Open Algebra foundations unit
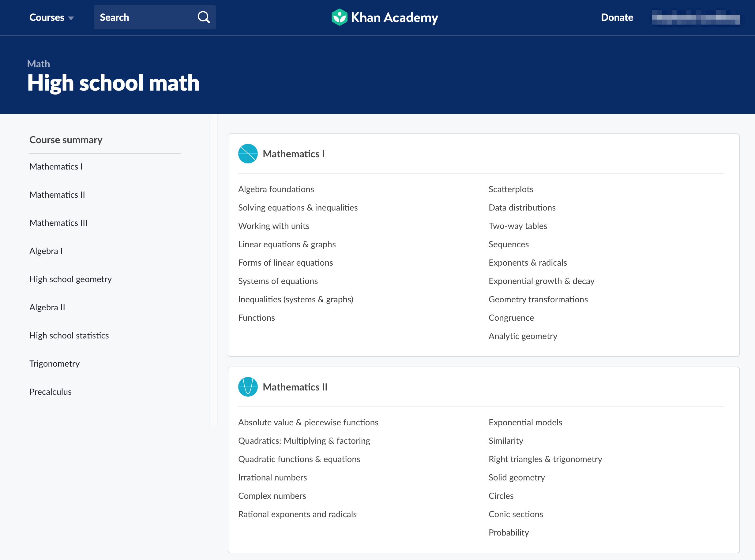Screen dimensions: 755x560 point(276,189)
